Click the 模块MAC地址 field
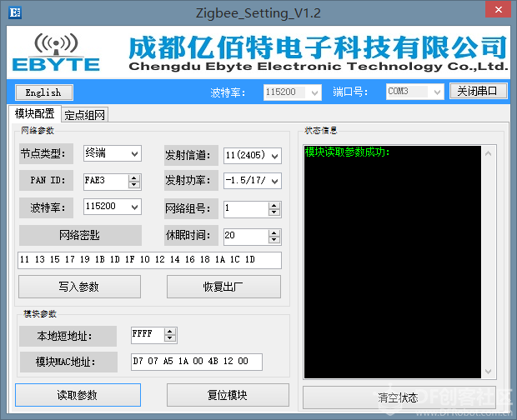This screenshot has width=517, height=420. click(x=197, y=362)
